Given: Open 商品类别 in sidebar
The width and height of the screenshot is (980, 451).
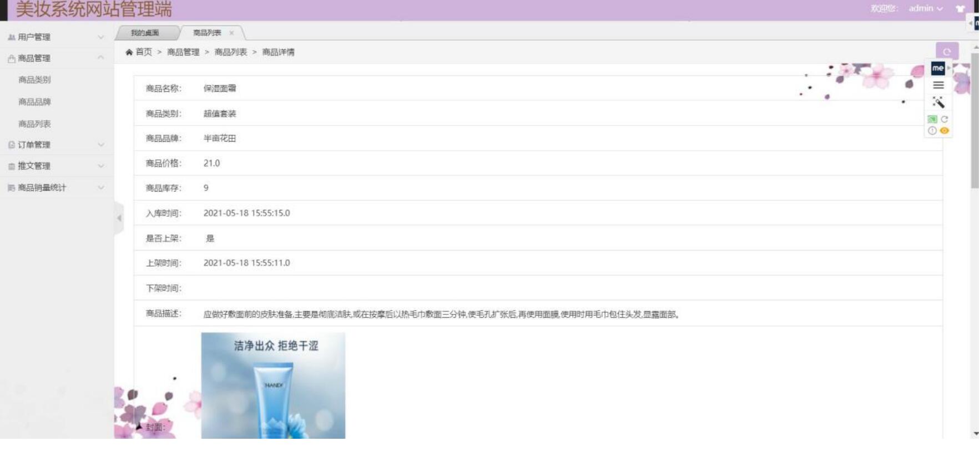Looking at the screenshot, I should (34, 80).
